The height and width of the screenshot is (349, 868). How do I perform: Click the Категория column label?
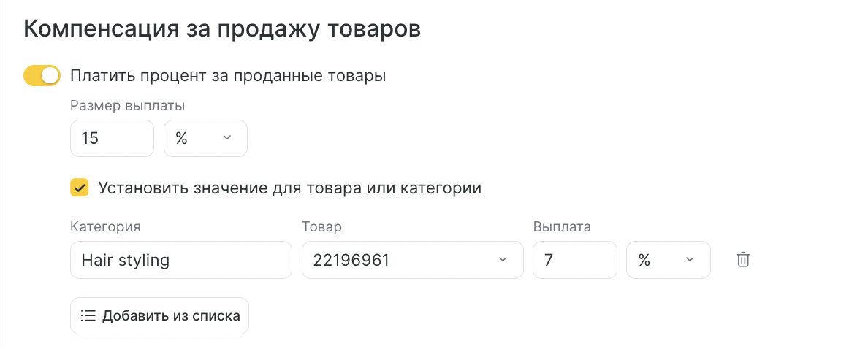click(x=105, y=227)
